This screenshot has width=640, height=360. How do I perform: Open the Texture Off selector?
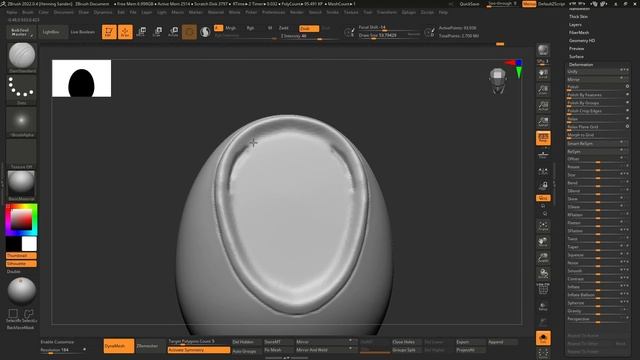[x=21, y=153]
